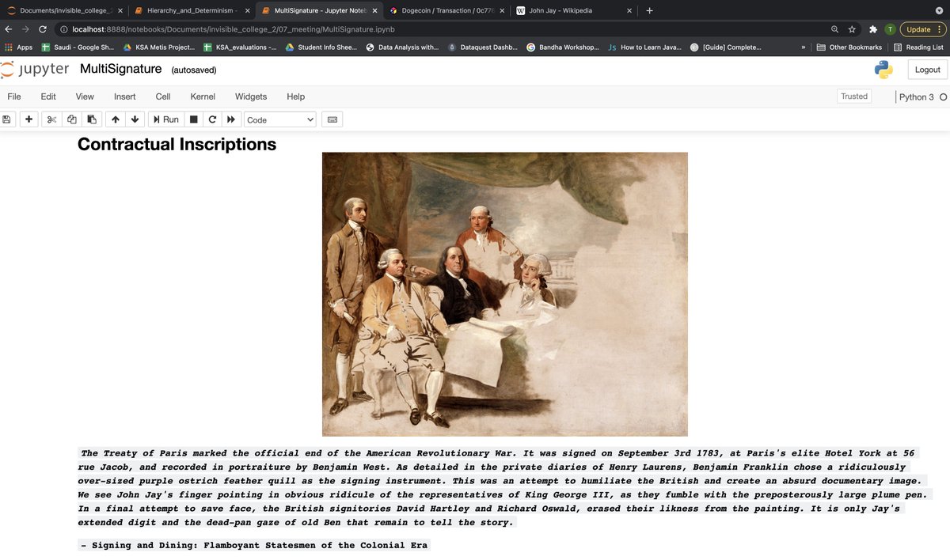Open the How to Learn Java bookmark
This screenshot has height=560, width=950.
(644, 47)
